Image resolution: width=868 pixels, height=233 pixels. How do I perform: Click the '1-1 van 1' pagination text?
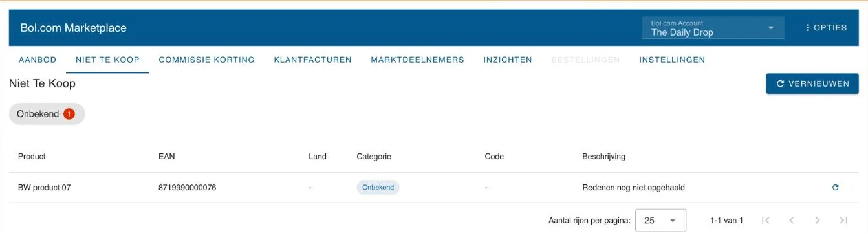(x=726, y=221)
